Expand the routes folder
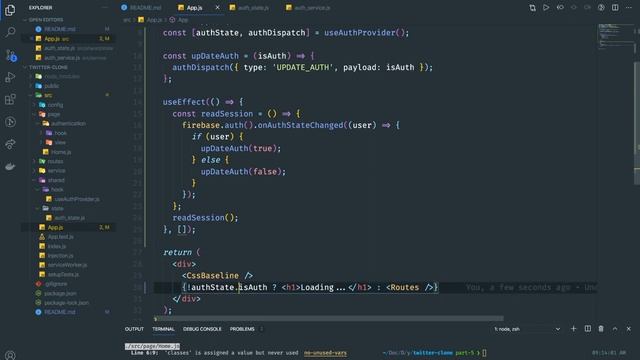Image resolution: width=640 pixels, height=360 pixels. (x=55, y=161)
